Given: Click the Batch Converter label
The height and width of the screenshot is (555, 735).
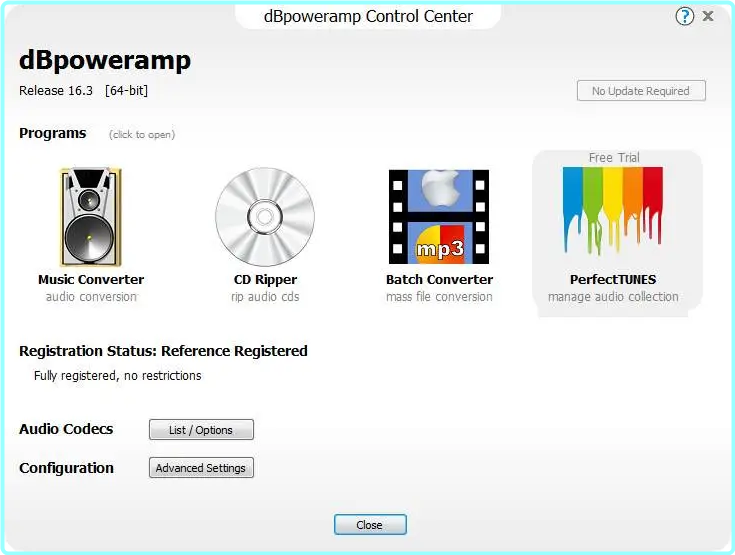Looking at the screenshot, I should [x=439, y=279].
